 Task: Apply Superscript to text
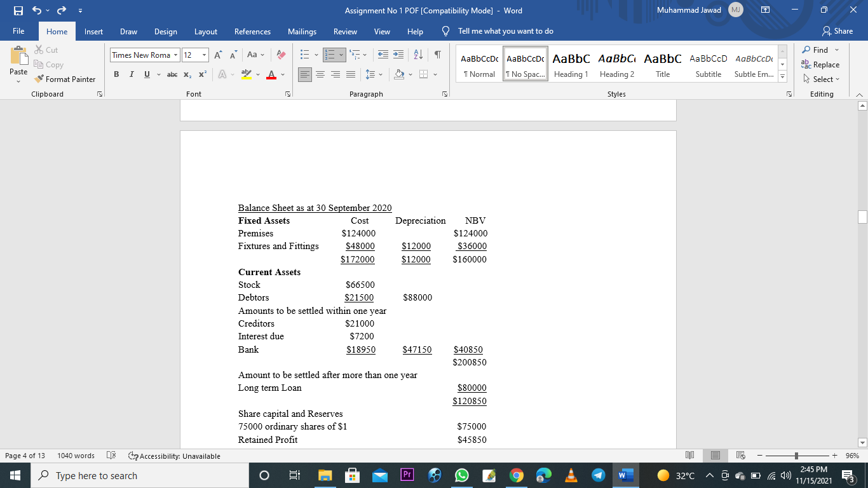(x=201, y=74)
